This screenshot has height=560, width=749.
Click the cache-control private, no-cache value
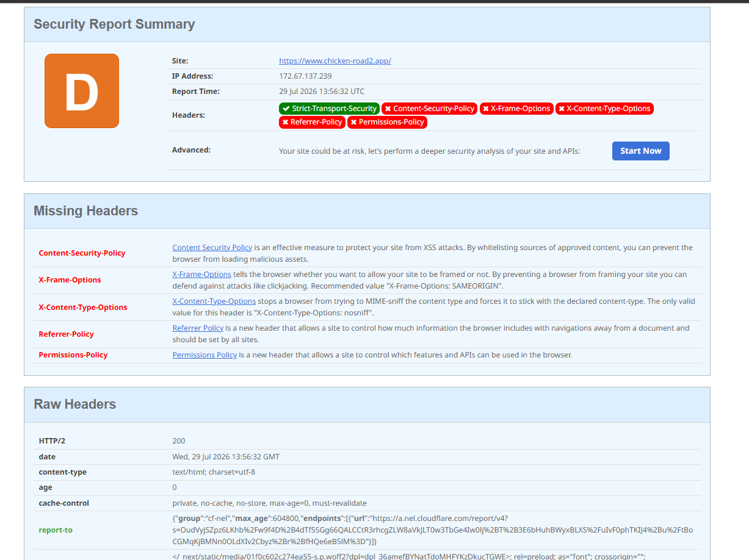pos(270,503)
